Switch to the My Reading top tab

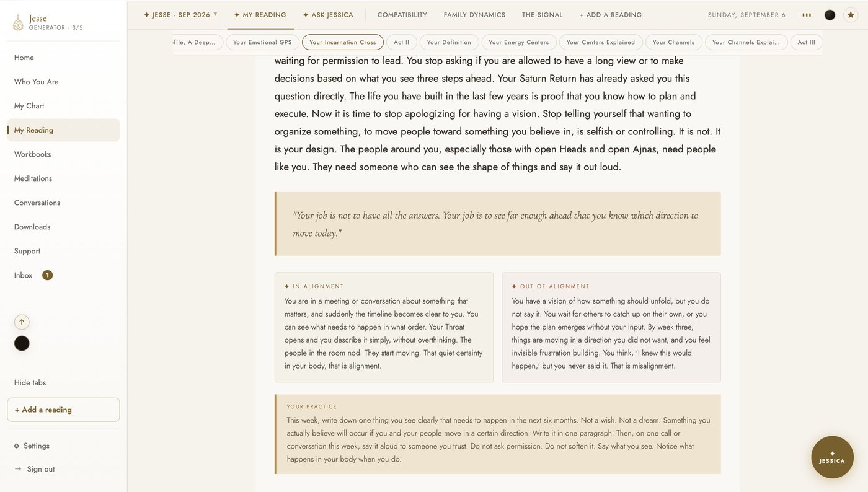click(x=260, y=15)
